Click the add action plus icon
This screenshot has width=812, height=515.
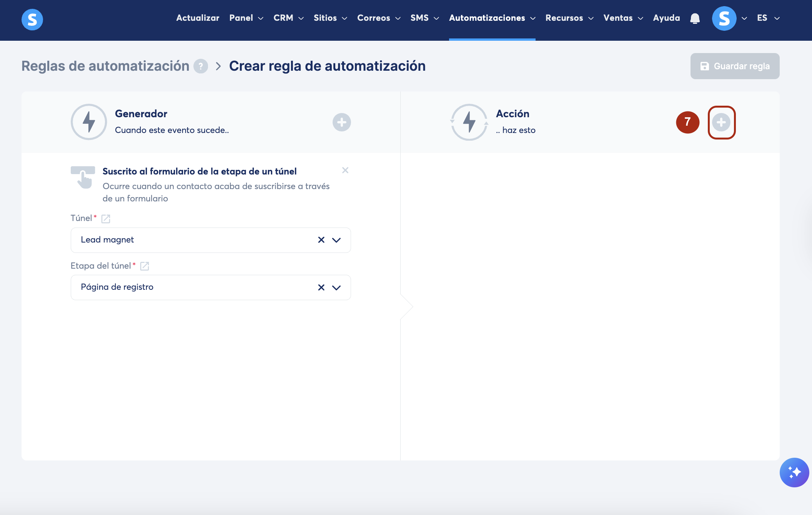[721, 122]
